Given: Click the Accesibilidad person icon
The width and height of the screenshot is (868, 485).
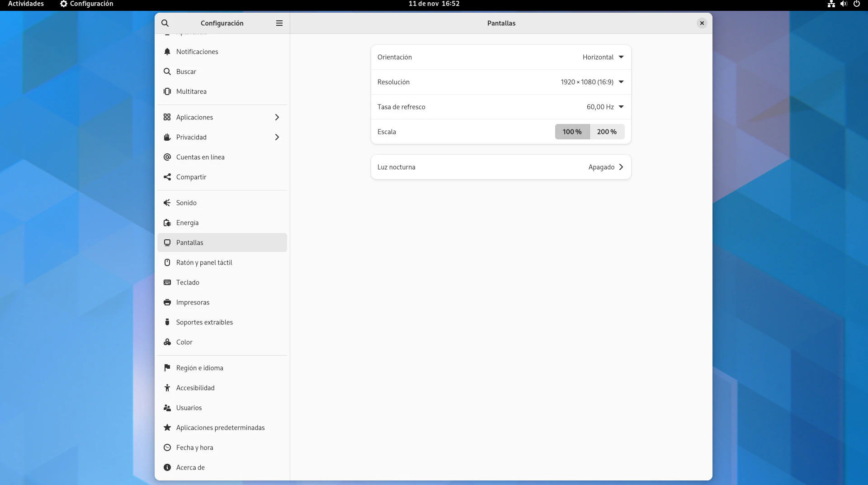Looking at the screenshot, I should coord(167,388).
